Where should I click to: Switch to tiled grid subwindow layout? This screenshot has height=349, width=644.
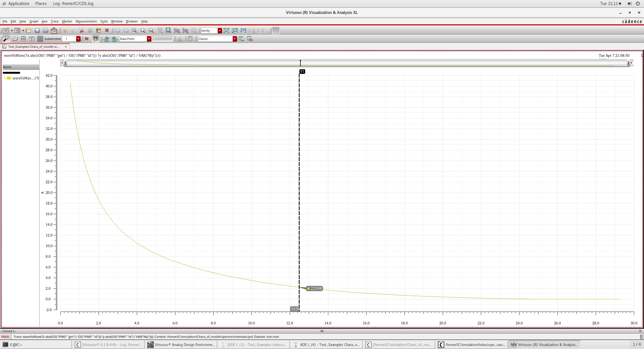(40, 39)
